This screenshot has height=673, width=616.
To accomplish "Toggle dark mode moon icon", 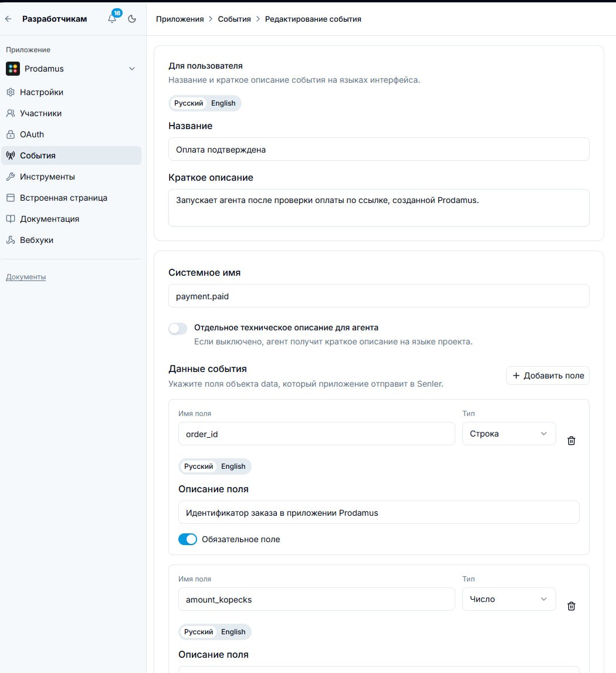I will point(132,19).
